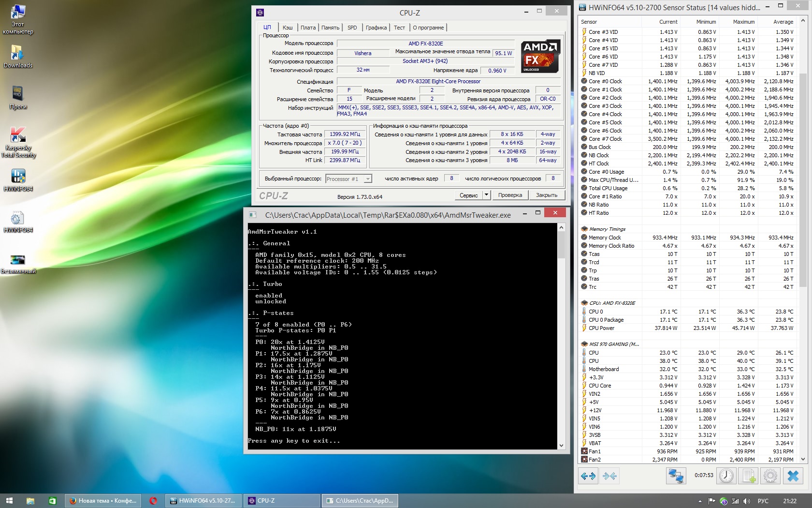812x508 pixels.
Task: Activate the C:\Users console taskbar button
Action: pyautogui.click(x=360, y=501)
